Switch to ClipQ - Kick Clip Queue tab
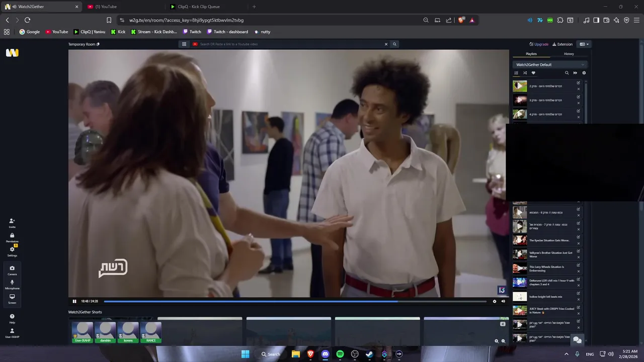Image resolution: width=644 pixels, height=362 pixels. [x=206, y=7]
